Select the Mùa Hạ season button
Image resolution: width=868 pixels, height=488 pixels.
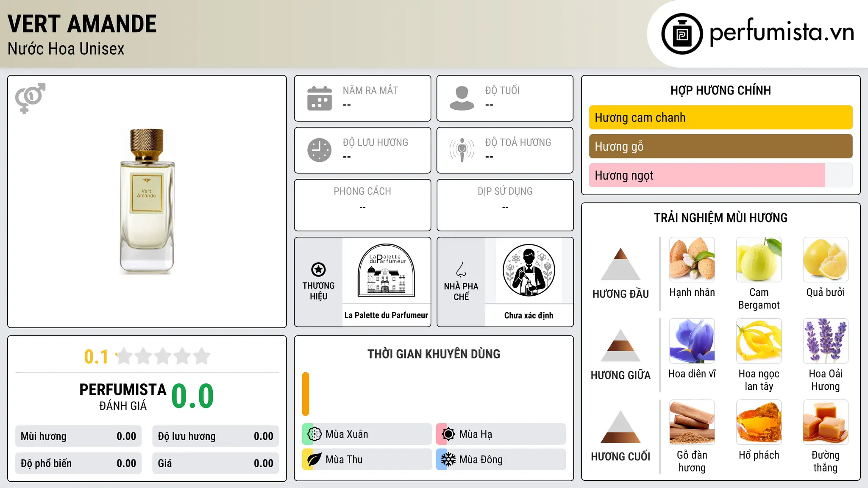501,434
